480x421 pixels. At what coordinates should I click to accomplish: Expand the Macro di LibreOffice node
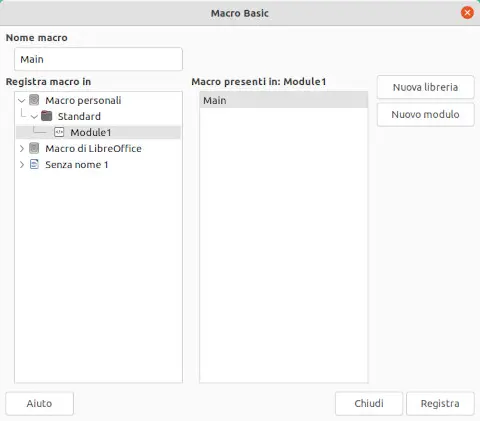(x=22, y=148)
